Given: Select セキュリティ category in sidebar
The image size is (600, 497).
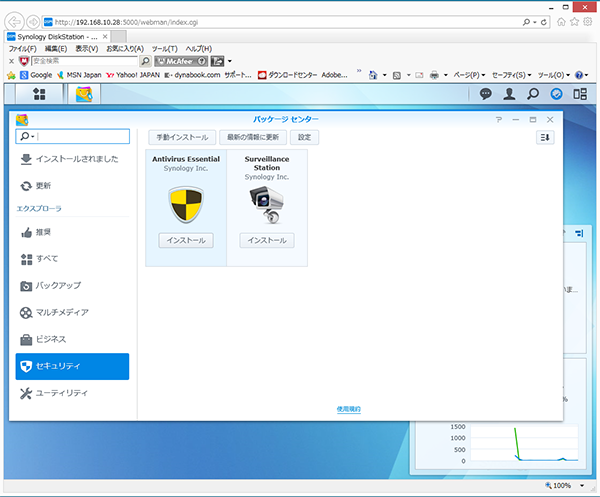Looking at the screenshot, I should click(72, 366).
